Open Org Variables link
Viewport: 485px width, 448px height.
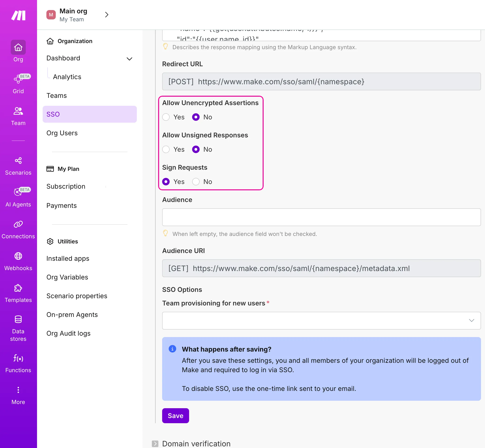pos(67,277)
